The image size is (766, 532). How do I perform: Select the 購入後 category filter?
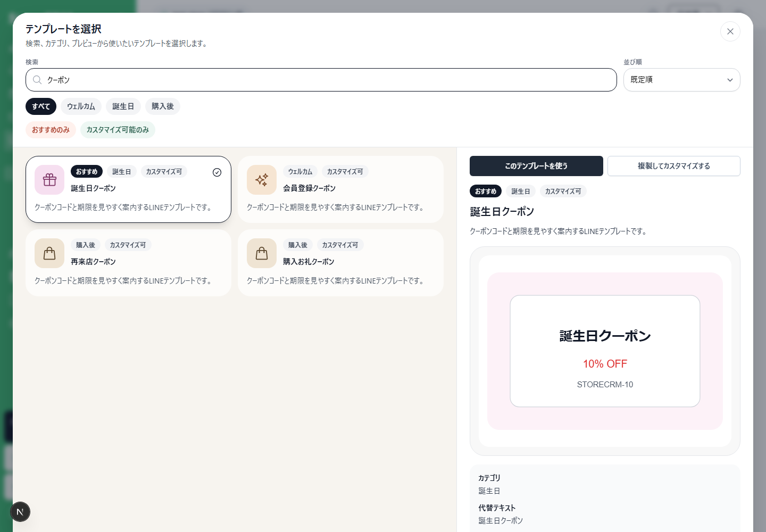point(163,106)
